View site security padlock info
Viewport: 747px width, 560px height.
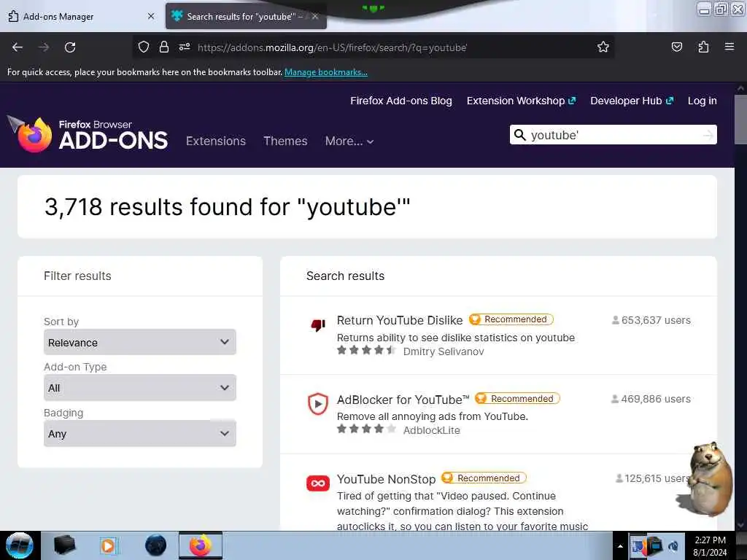point(164,47)
